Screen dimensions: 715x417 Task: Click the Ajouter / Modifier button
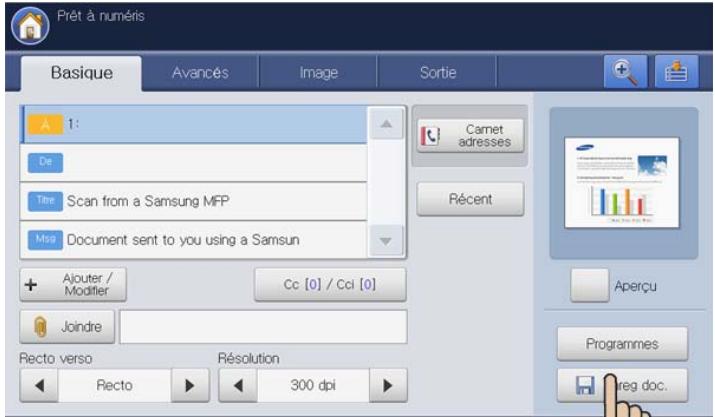pos(73,285)
